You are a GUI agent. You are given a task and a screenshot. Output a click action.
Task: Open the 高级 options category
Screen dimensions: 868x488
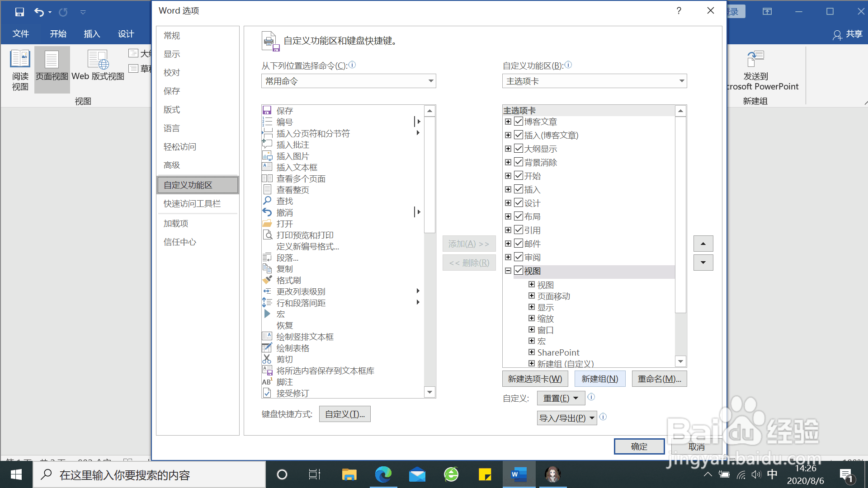[172, 165]
